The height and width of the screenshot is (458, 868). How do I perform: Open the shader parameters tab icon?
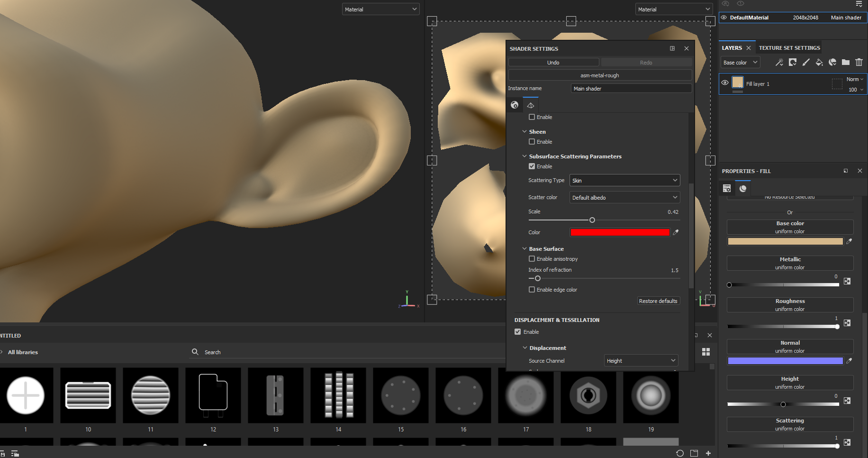coord(515,105)
